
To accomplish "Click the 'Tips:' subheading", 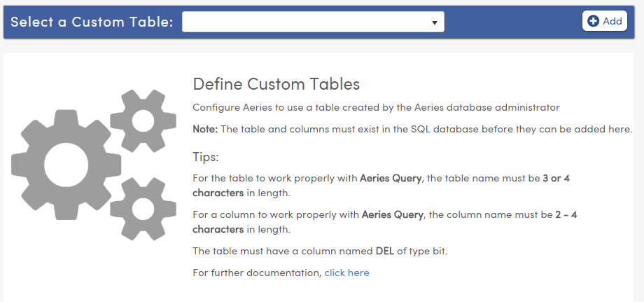I will point(206,157).
